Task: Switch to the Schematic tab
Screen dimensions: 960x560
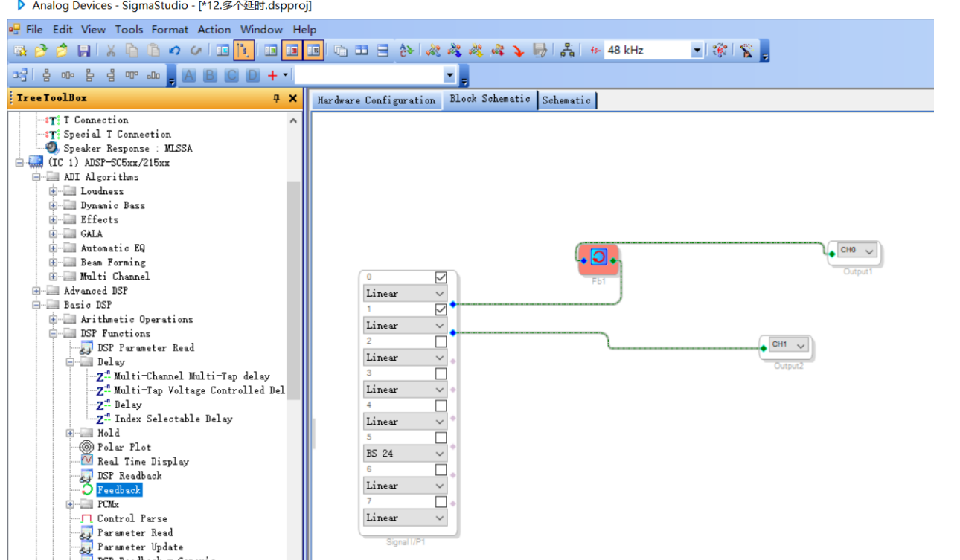Action: pos(566,100)
